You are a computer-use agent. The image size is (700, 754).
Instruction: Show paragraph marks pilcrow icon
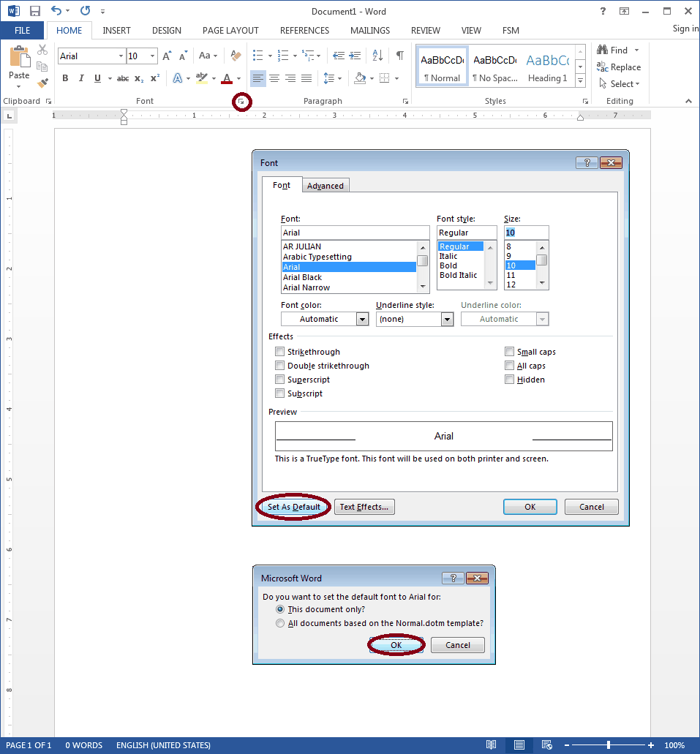tap(400, 56)
